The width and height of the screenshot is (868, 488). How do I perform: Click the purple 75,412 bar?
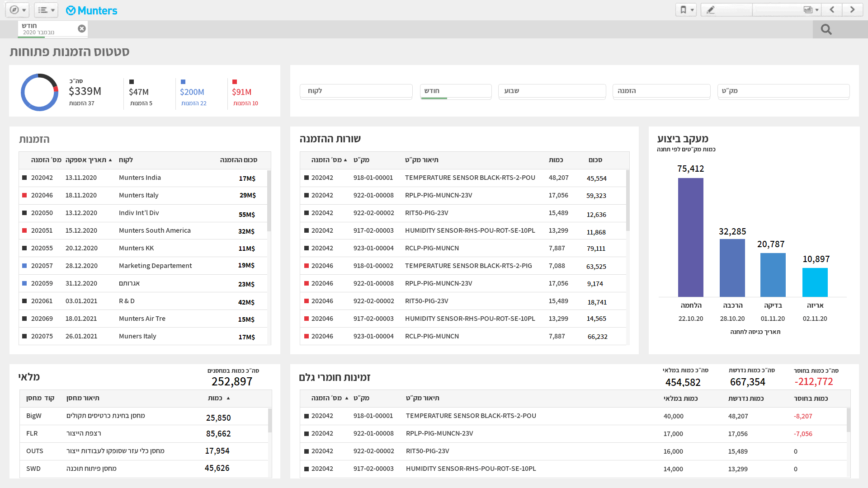coord(690,237)
